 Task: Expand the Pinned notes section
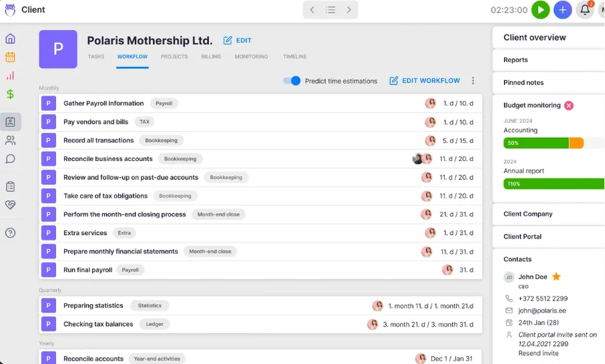pos(549,83)
